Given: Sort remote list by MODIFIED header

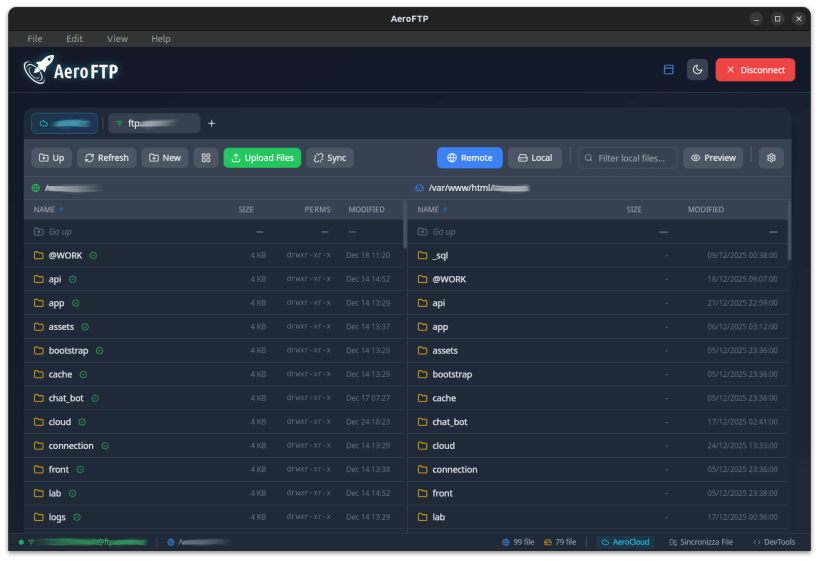Looking at the screenshot, I should [x=366, y=209].
